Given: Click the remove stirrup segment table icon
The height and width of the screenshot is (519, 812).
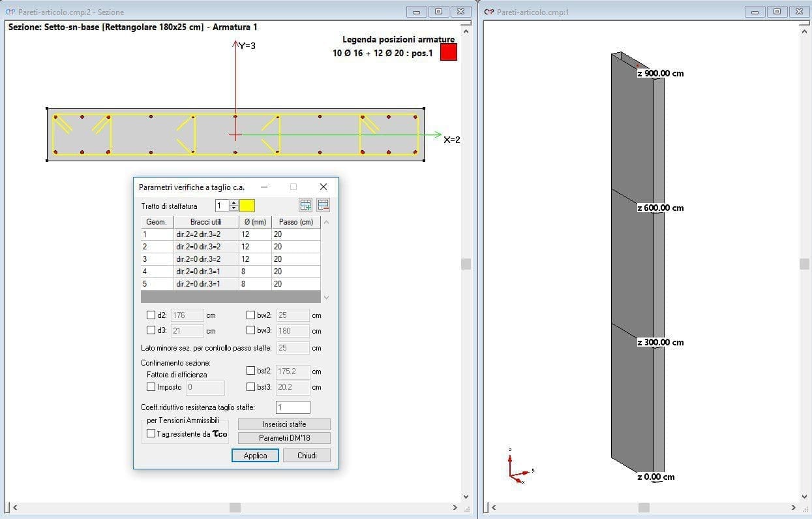Looking at the screenshot, I should tap(323, 205).
